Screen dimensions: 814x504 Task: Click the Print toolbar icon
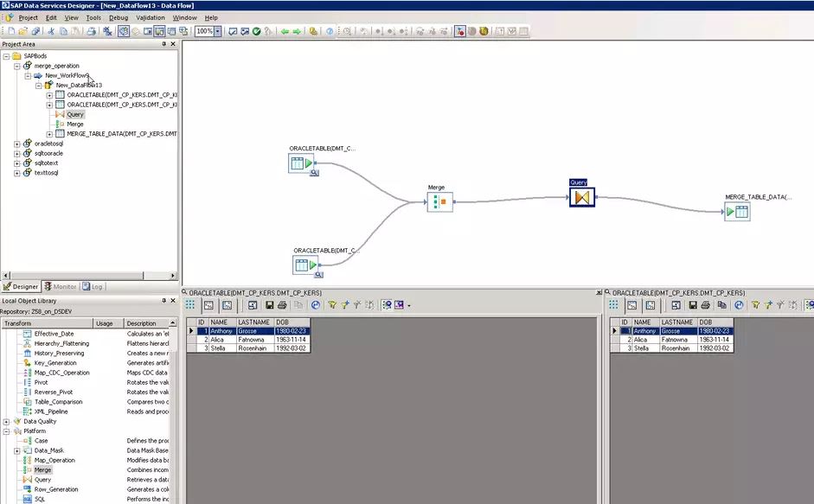92,31
